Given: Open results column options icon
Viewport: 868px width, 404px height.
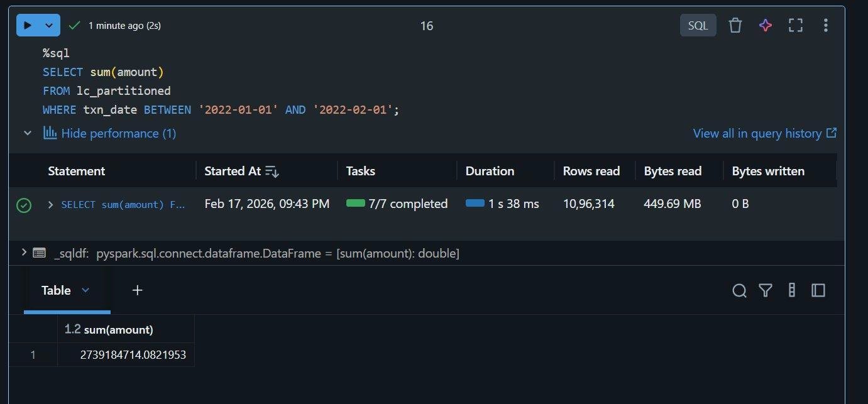Looking at the screenshot, I should coord(792,290).
